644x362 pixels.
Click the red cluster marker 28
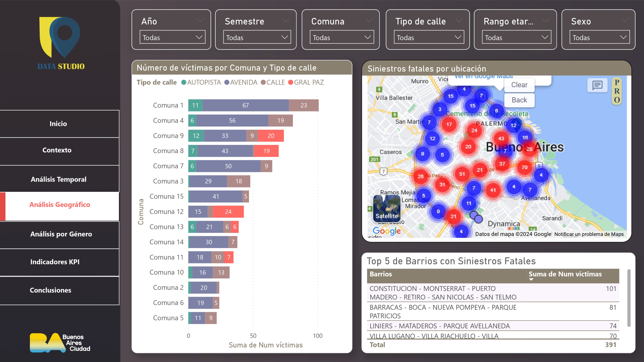[x=529, y=149]
